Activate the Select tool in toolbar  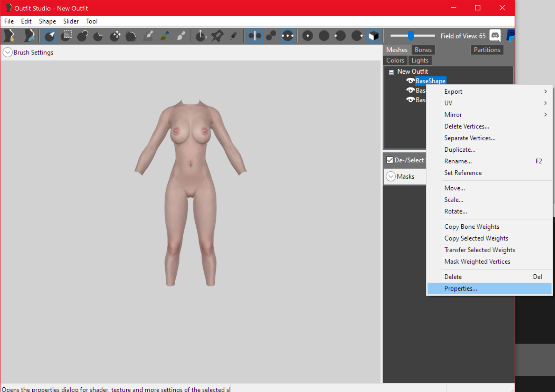pyautogui.click(x=50, y=36)
